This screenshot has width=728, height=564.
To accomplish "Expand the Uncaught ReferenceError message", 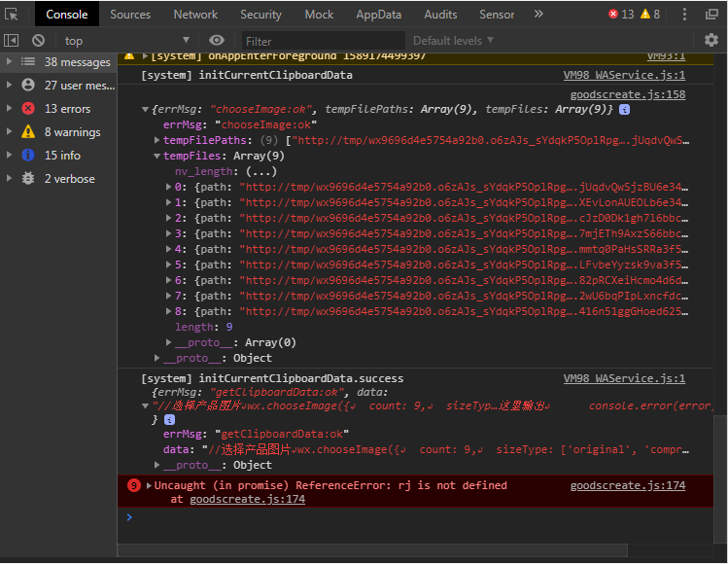I will coord(149,486).
